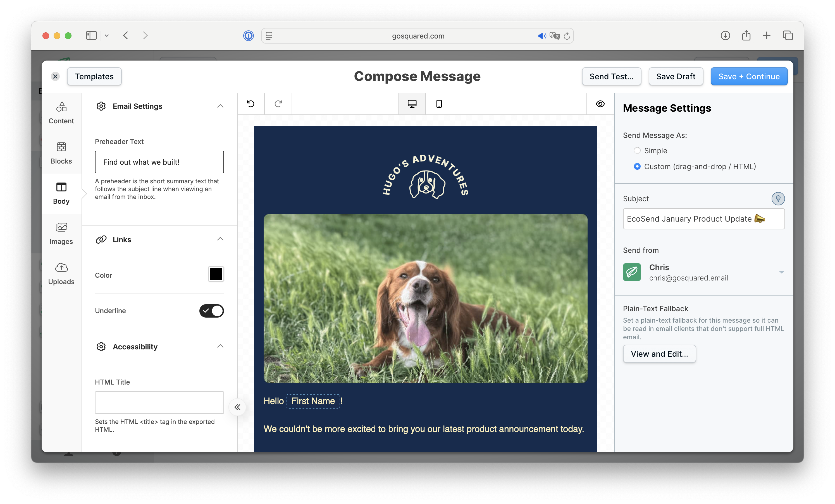Collapse the Email Settings section
The width and height of the screenshot is (835, 504).
220,106
